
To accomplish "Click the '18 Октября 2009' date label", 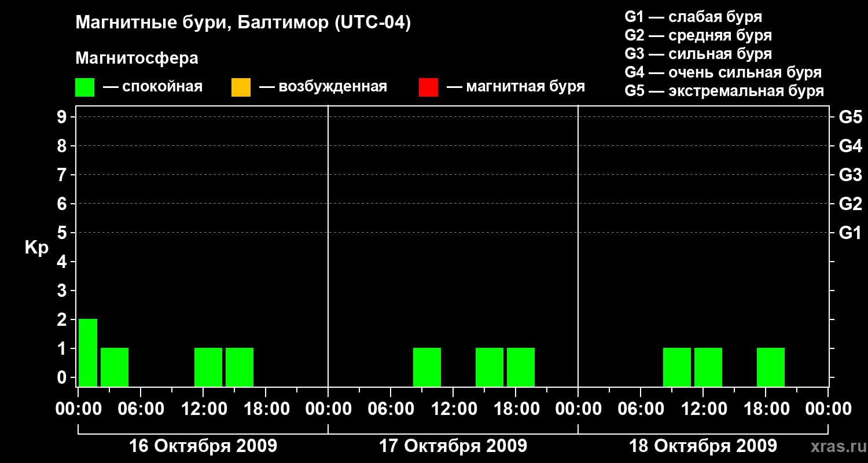I will click(x=703, y=446).
